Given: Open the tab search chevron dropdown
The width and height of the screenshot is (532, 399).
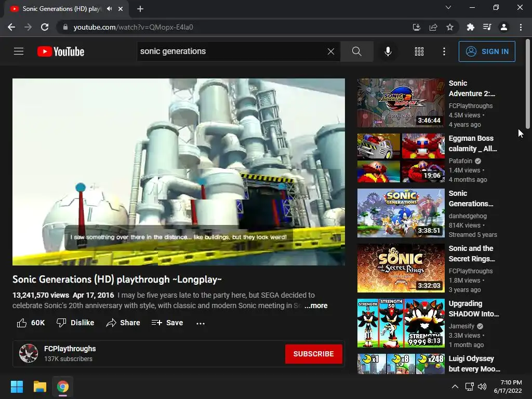Looking at the screenshot, I should tap(448, 7).
